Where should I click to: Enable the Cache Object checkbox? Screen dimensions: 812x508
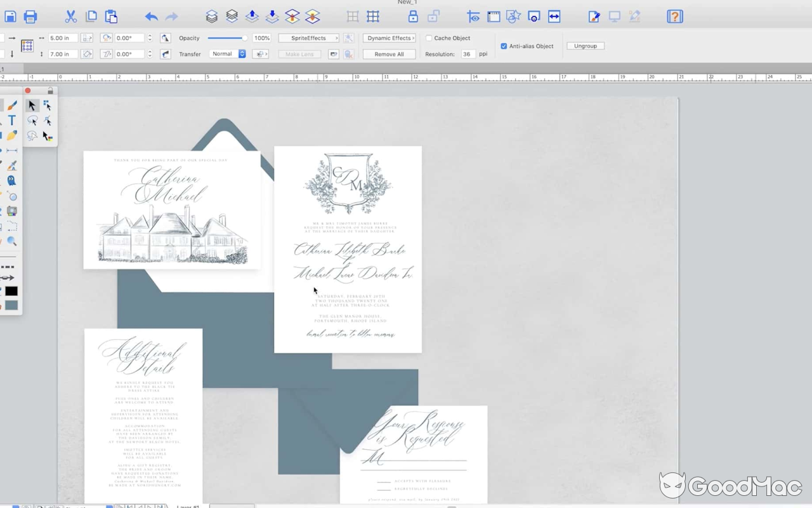(x=429, y=38)
